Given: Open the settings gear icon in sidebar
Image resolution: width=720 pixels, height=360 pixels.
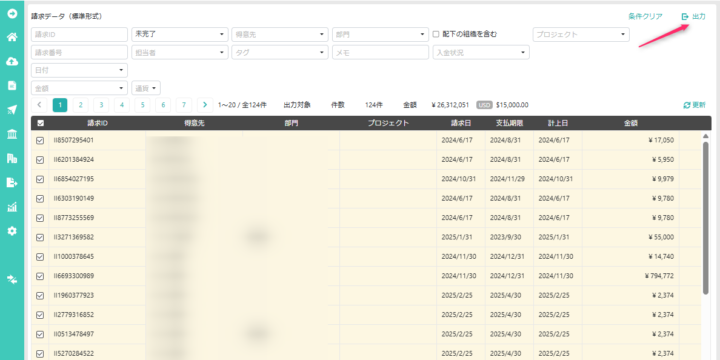Looking at the screenshot, I should 12,231.
